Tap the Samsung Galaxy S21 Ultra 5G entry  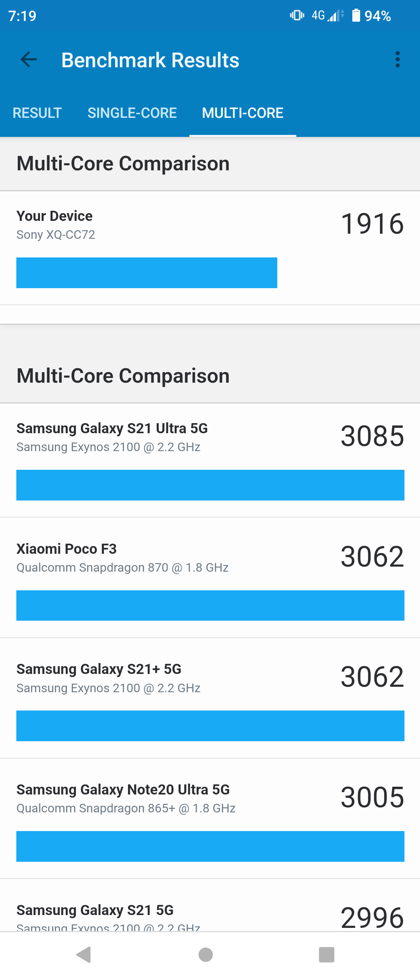pos(210,460)
